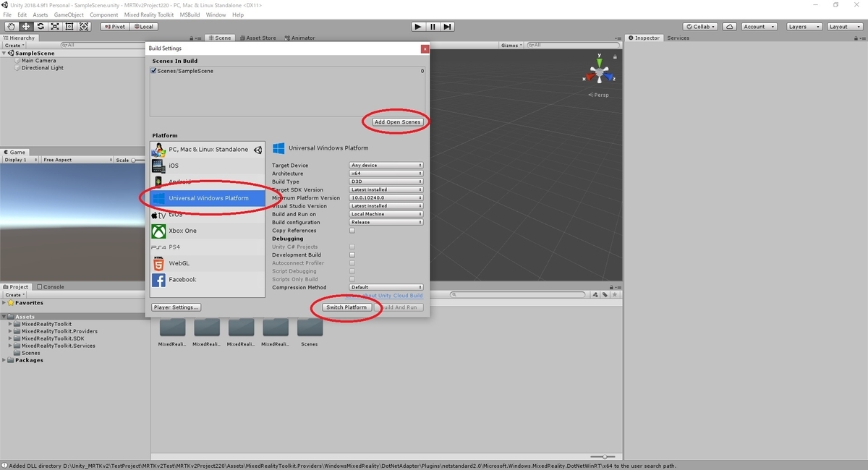Open the Build configuration Release dropdown
This screenshot has height=470, width=868.
tap(386, 222)
